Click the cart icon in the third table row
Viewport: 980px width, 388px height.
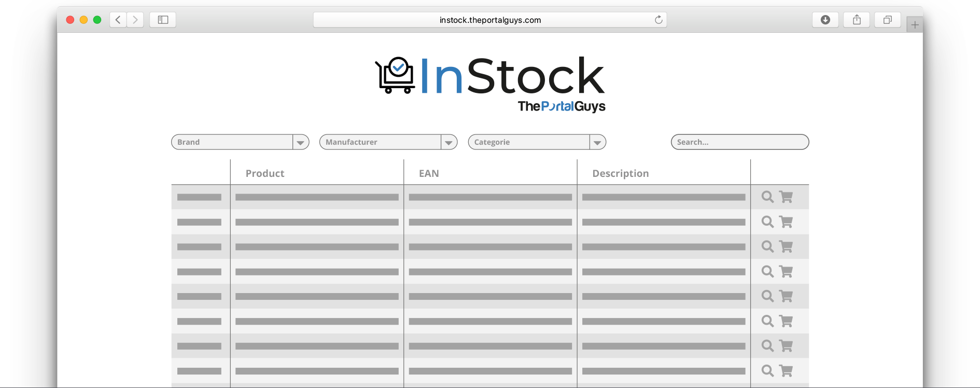tap(786, 246)
